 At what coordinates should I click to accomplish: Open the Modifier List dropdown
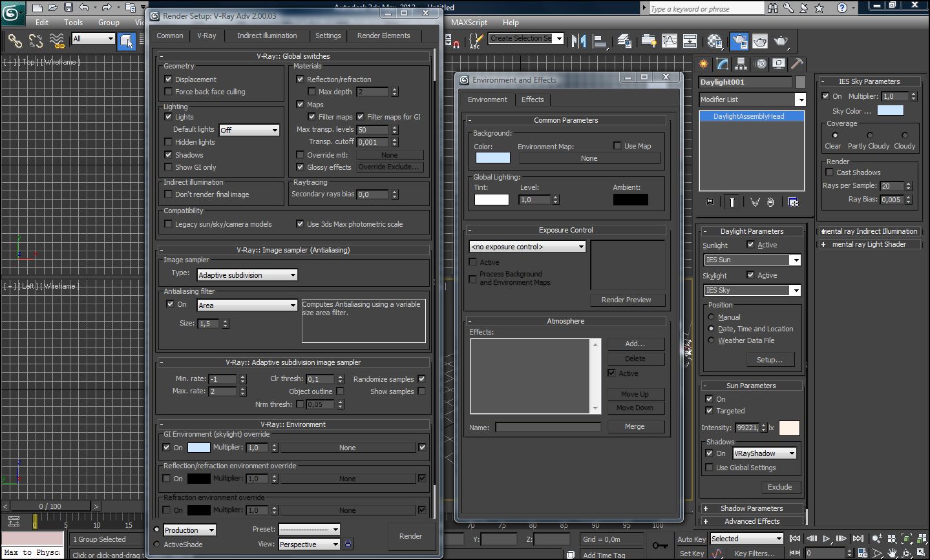pyautogui.click(x=753, y=99)
